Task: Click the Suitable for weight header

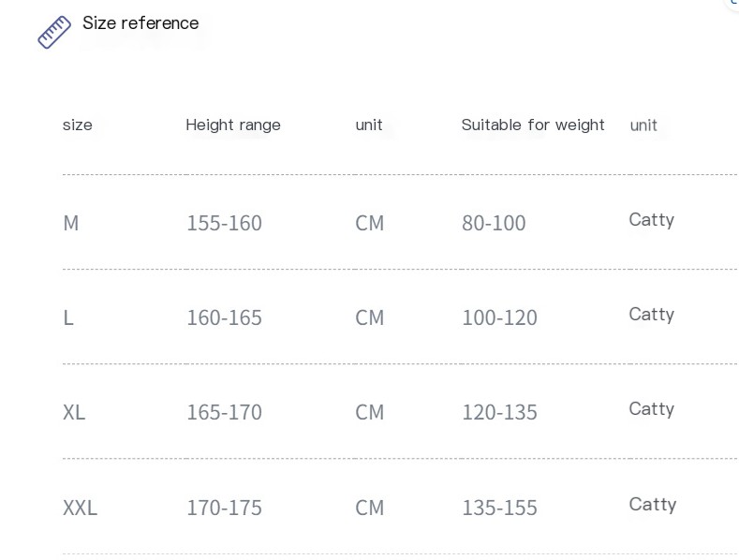Action: pos(533,125)
